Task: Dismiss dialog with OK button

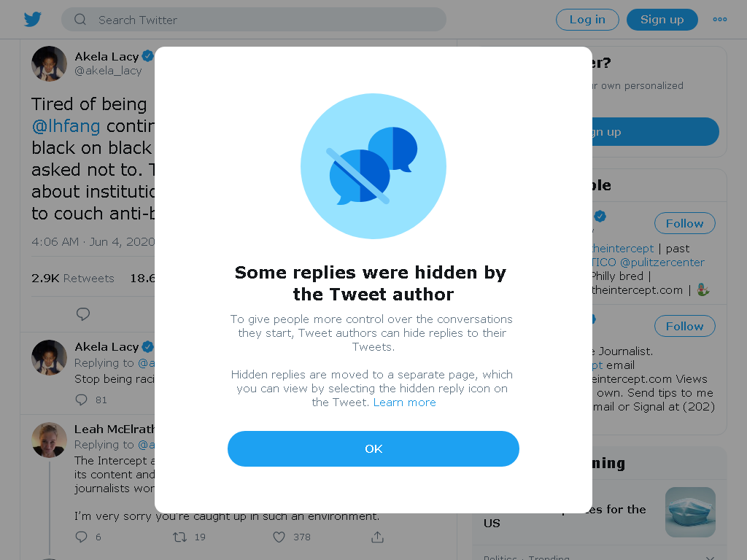Action: (x=373, y=448)
